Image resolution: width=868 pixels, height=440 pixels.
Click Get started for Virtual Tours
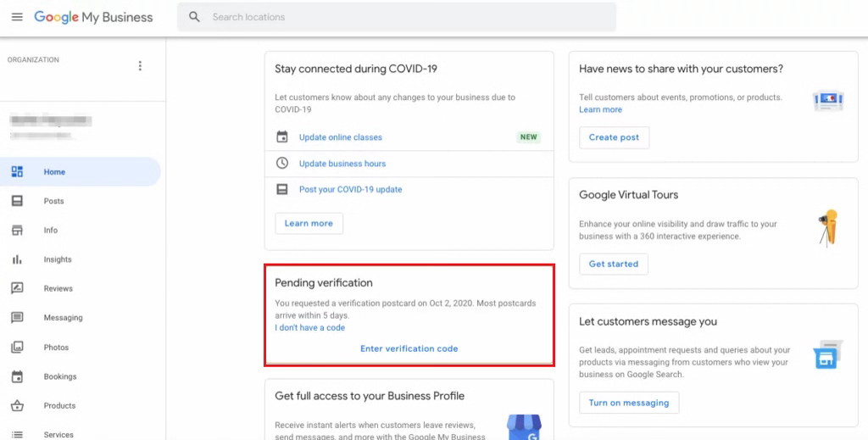click(x=614, y=264)
